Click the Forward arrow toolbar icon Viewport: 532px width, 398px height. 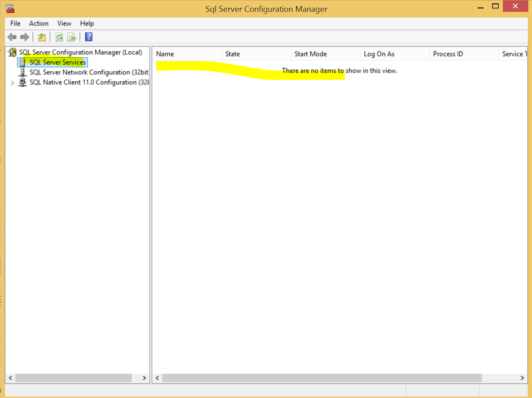click(25, 37)
